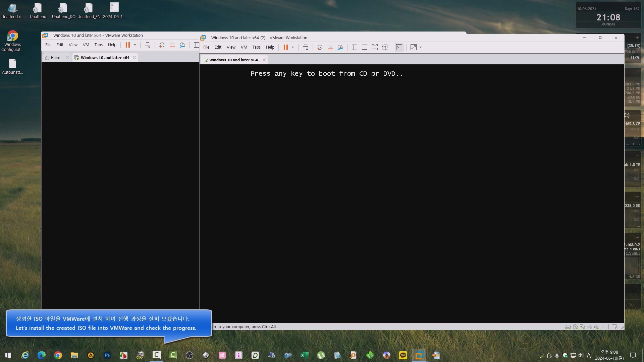Open File Explorer from the taskbar

point(74,355)
